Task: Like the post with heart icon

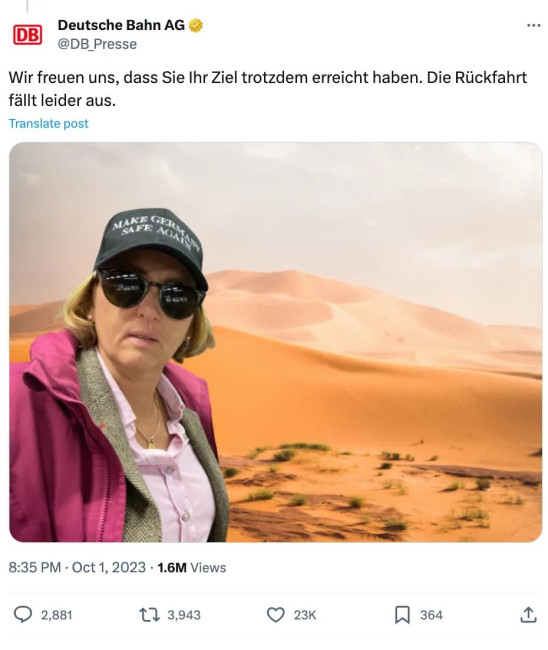Action: point(275,615)
